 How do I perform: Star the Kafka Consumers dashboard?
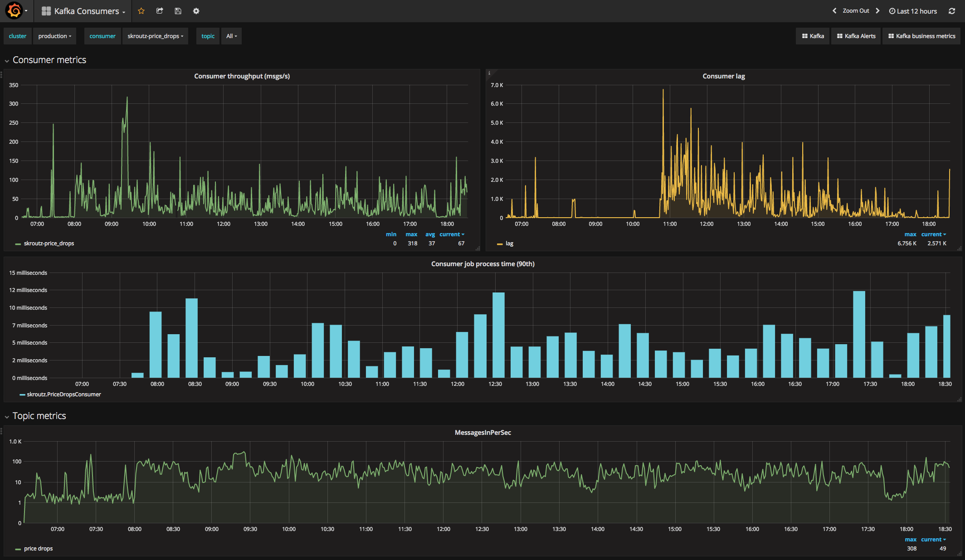[x=141, y=11]
